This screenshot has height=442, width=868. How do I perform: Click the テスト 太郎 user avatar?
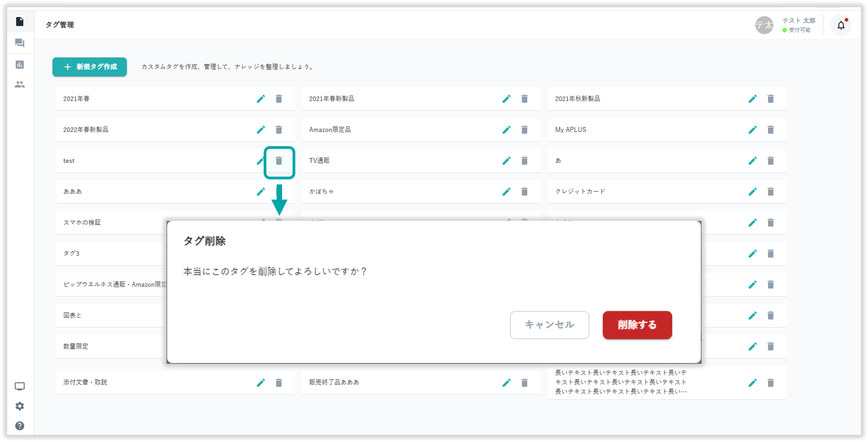(x=764, y=25)
